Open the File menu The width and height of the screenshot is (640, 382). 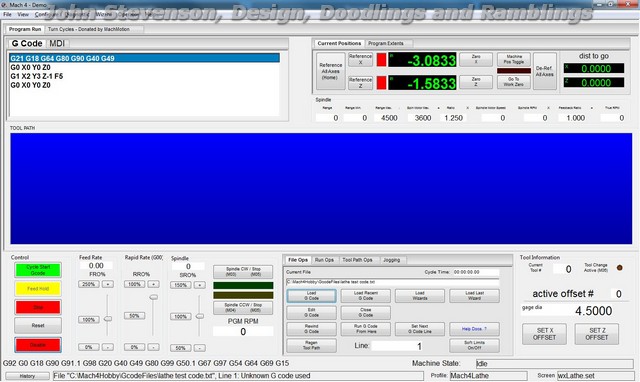point(7,14)
